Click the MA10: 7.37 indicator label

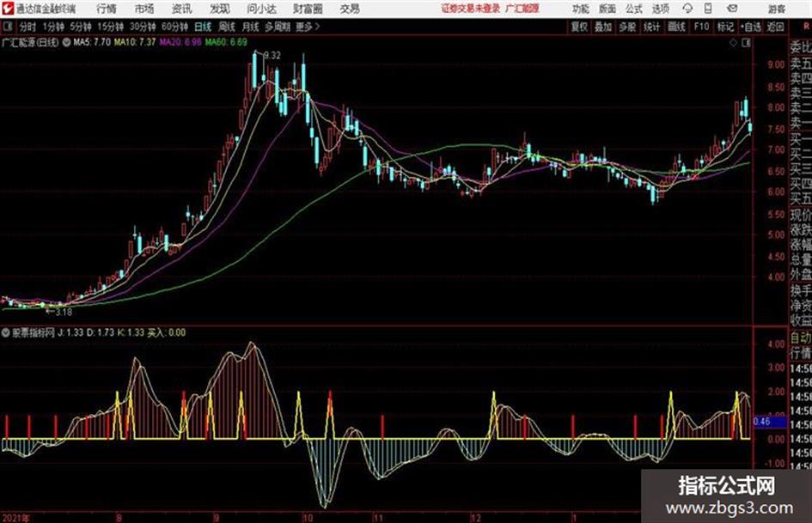135,42
